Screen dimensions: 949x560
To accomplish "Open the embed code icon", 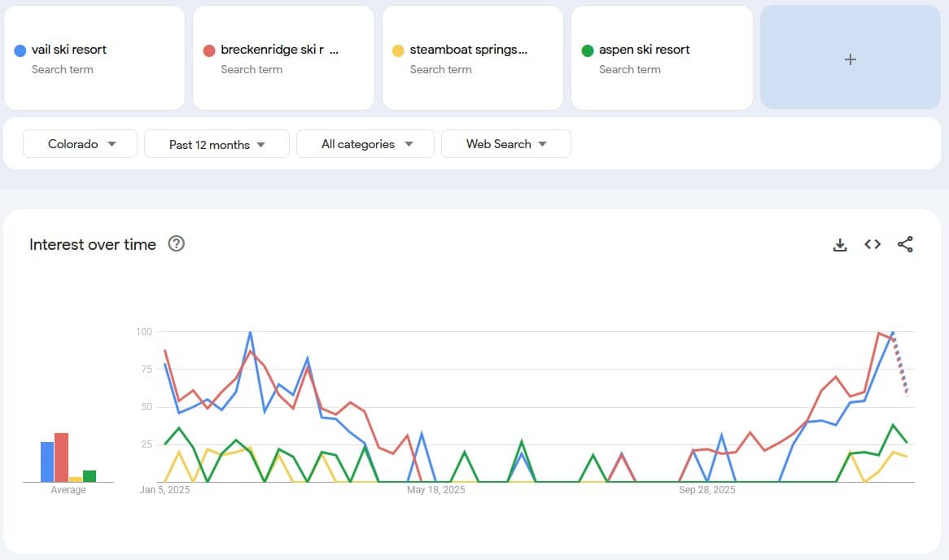I will (872, 244).
